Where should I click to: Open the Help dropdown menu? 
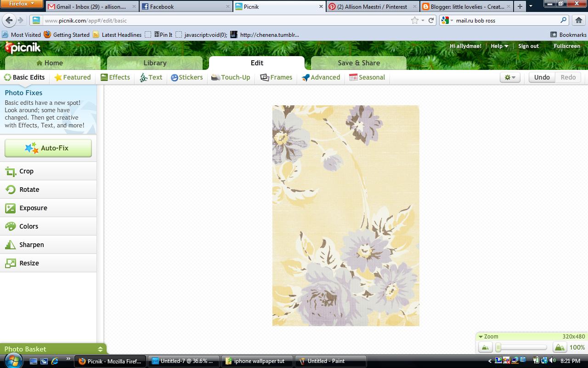[499, 46]
